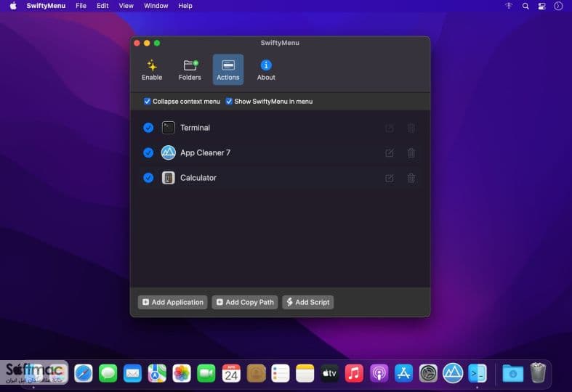Open Music from the Dock
The width and height of the screenshot is (572, 392).
(354, 373)
